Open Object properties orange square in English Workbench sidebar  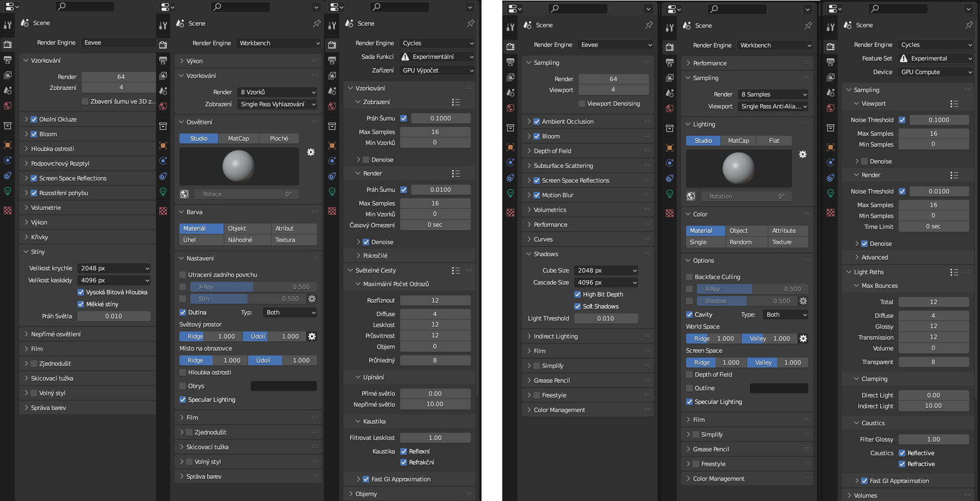(670, 147)
